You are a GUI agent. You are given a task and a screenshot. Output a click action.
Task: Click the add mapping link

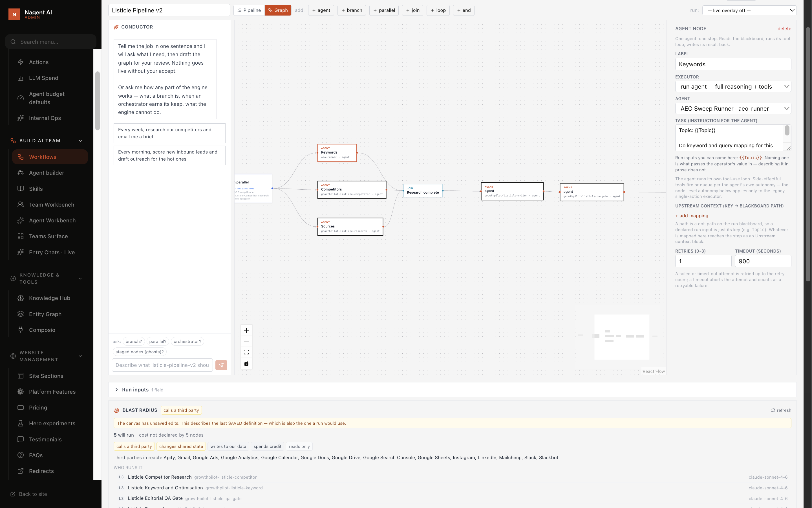(x=692, y=216)
